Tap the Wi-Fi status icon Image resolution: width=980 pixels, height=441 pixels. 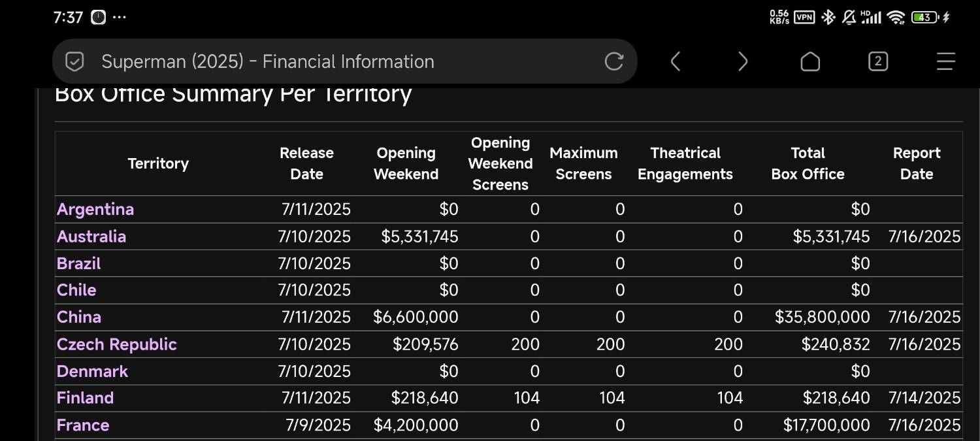(x=896, y=18)
